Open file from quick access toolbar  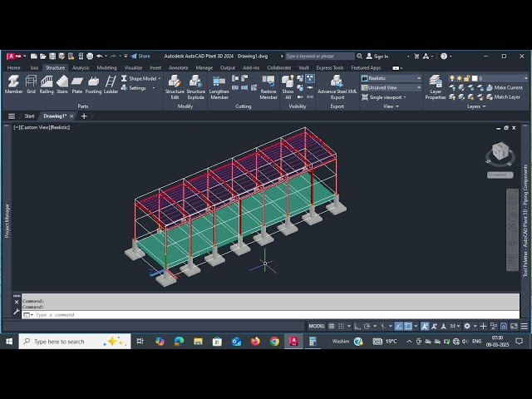(42, 56)
